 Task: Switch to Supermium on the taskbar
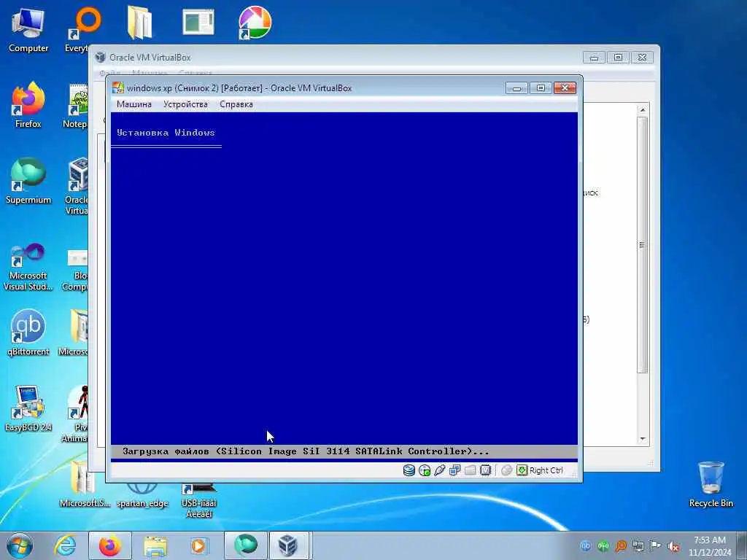point(245,545)
